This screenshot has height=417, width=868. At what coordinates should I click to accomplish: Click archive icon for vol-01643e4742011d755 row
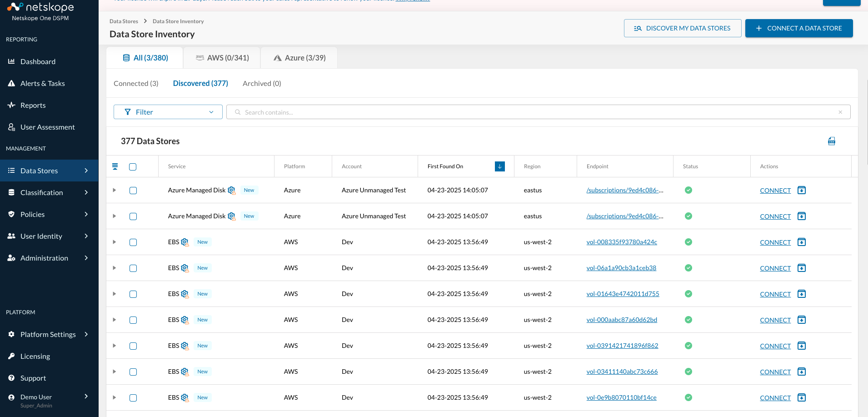(x=802, y=294)
